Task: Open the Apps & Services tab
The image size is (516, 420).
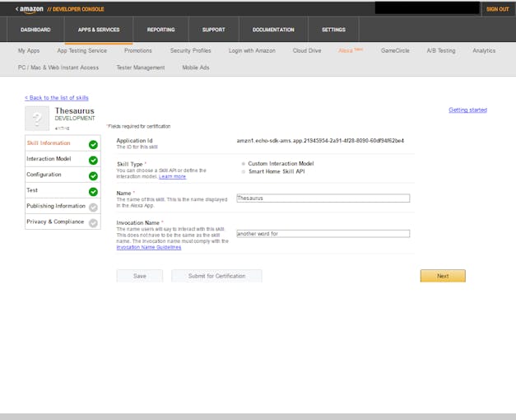Action: [x=99, y=30]
